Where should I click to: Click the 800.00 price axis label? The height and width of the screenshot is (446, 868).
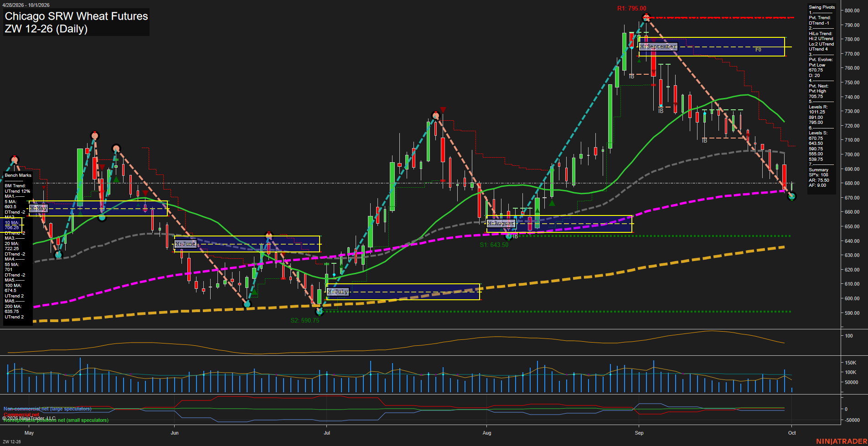coord(852,10)
